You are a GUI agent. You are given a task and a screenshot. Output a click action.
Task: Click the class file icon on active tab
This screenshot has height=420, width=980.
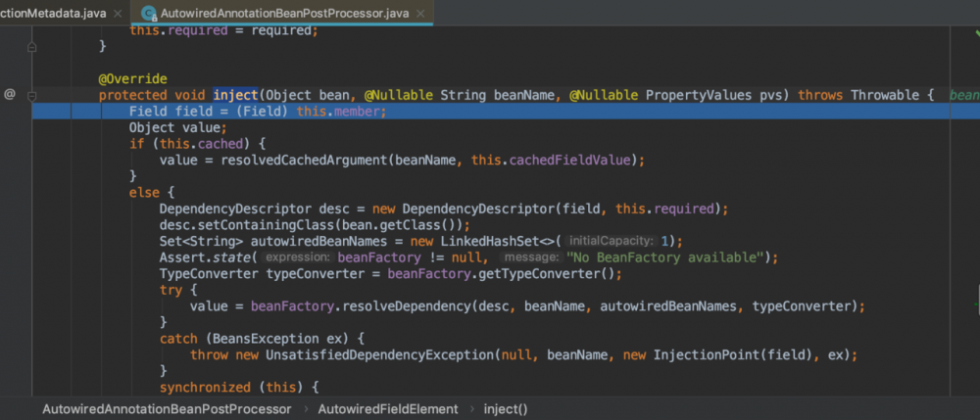coord(149,14)
